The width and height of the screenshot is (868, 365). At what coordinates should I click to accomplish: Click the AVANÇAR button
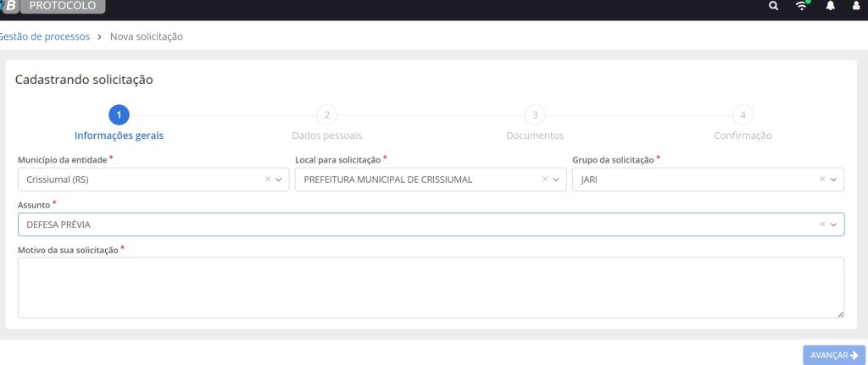(x=834, y=355)
